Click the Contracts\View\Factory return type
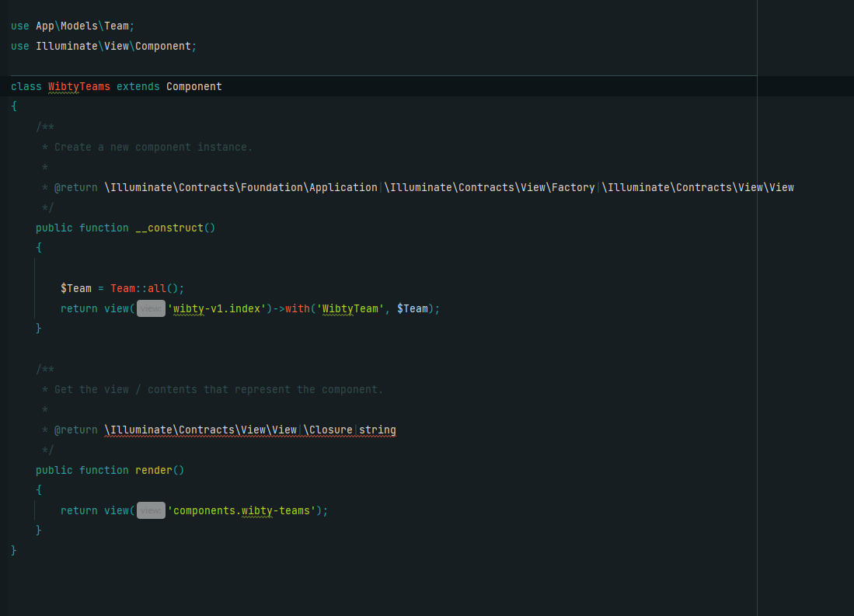Image resolution: width=854 pixels, height=616 pixels. [x=490, y=187]
